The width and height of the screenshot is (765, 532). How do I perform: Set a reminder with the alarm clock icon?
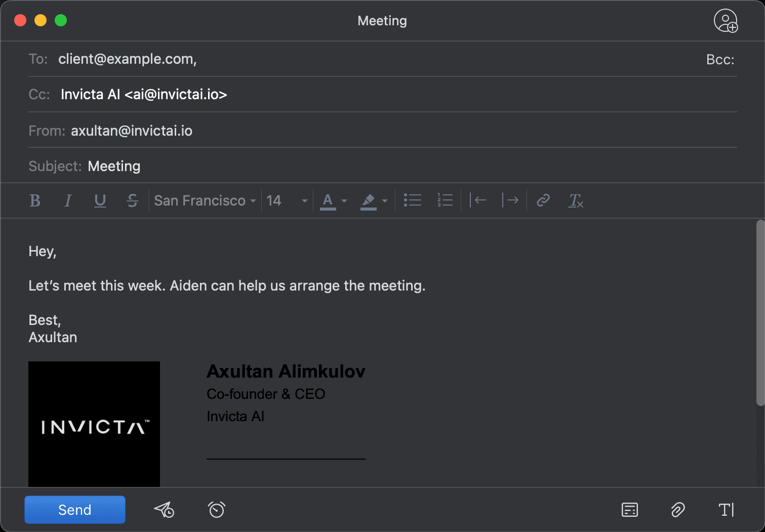(217, 510)
